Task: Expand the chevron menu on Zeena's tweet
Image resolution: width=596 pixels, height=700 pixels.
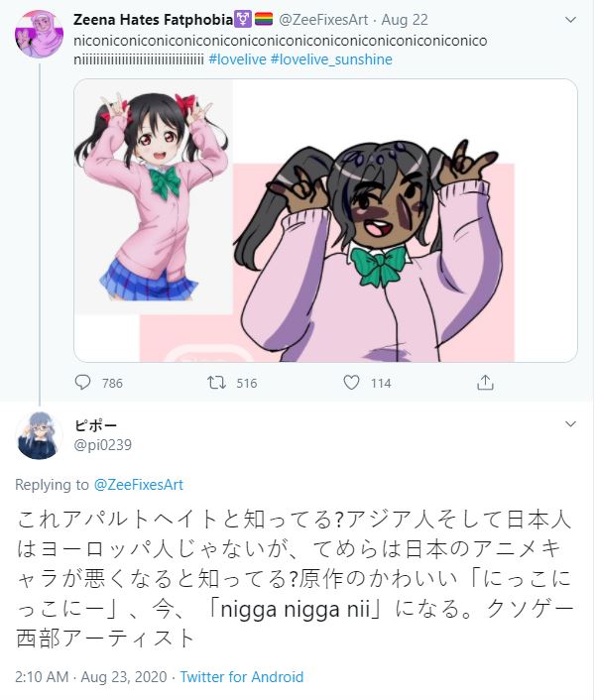Action: pyautogui.click(x=570, y=20)
